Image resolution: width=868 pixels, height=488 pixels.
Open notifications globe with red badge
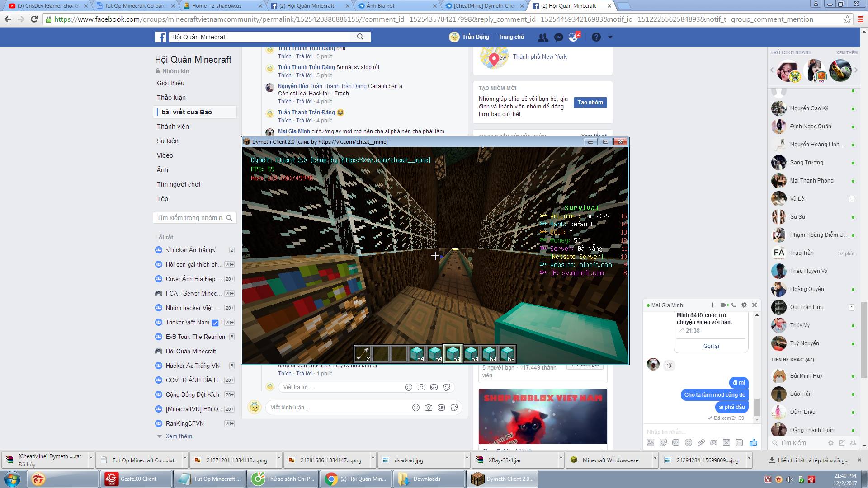tap(573, 37)
